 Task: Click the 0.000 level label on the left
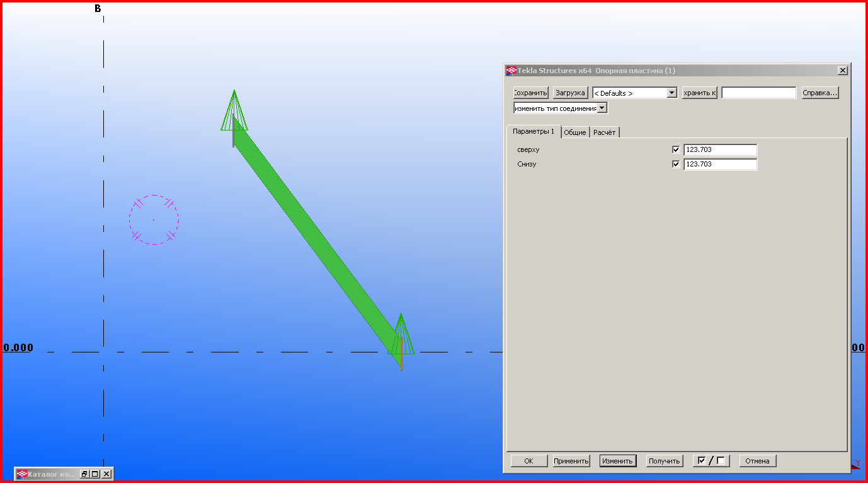tap(18, 347)
